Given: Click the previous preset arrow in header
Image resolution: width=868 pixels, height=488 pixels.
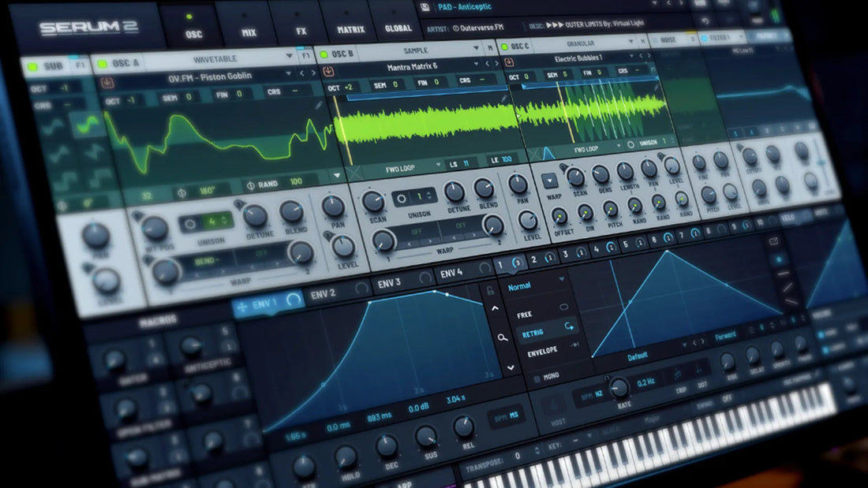Looking at the screenshot, I should (669, 4).
